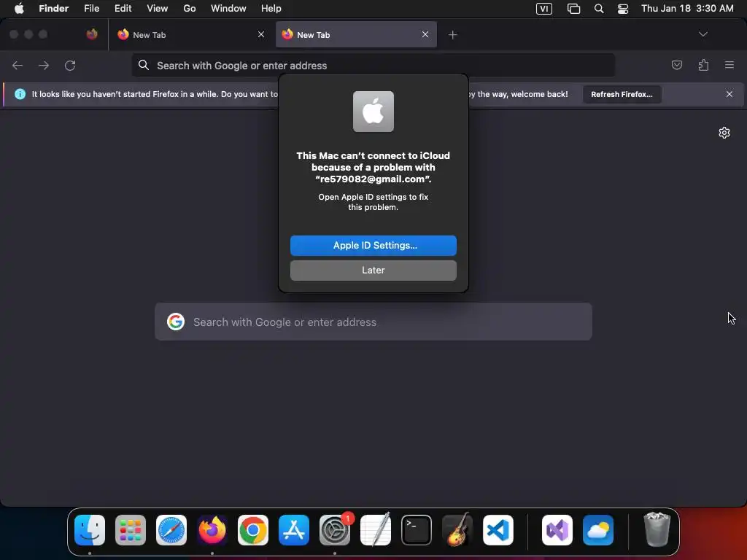
Task: Click the Refresh Firefox button
Action: point(622,94)
